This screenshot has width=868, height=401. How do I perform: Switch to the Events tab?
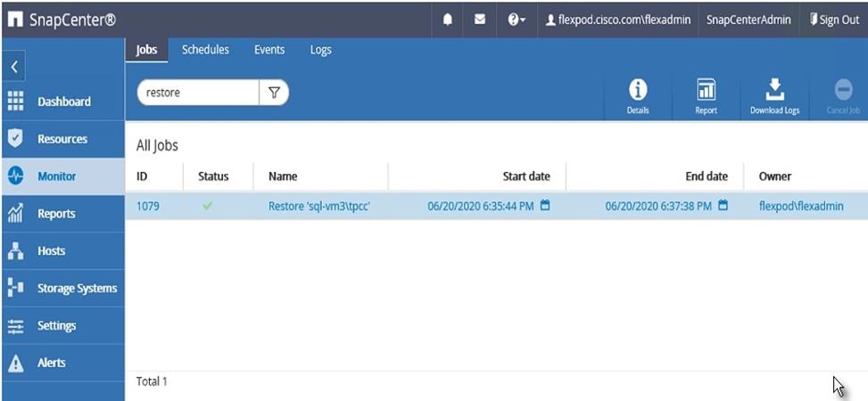269,50
